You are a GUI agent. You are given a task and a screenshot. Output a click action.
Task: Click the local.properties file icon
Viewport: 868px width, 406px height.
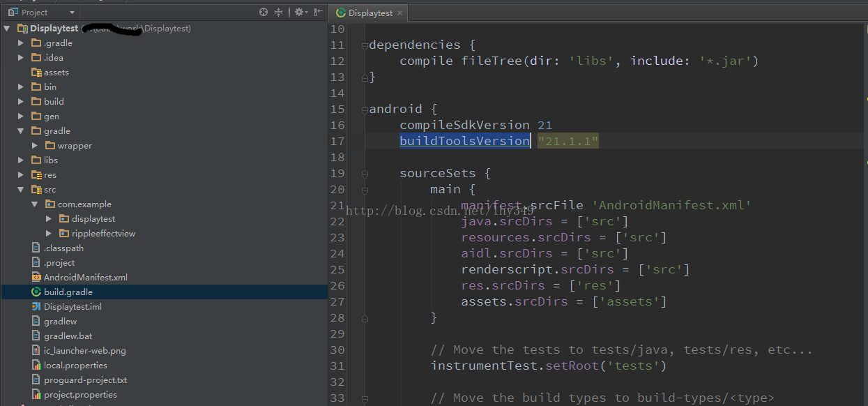pos(36,366)
